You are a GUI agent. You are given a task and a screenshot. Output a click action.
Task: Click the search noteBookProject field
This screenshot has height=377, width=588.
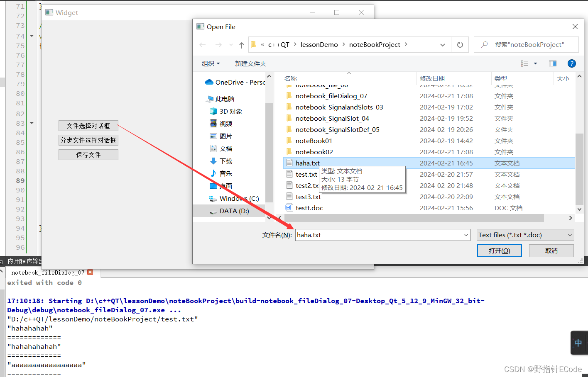point(526,45)
